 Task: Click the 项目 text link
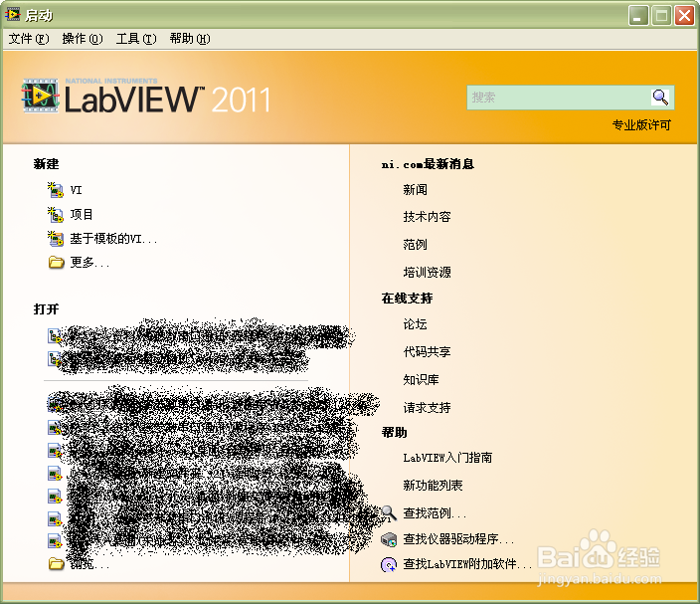click(x=82, y=215)
